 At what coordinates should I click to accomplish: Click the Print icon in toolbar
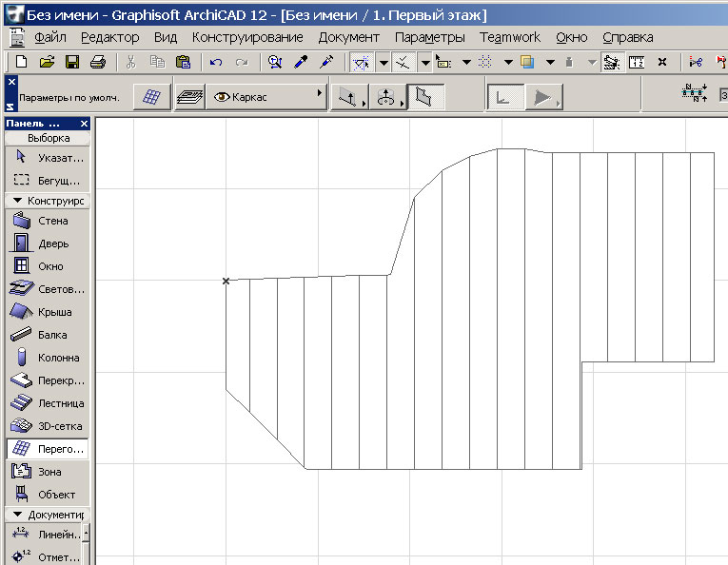click(97, 62)
